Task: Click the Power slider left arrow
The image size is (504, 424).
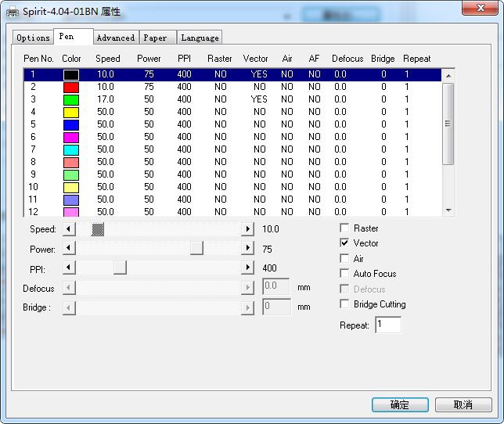Action: (x=69, y=248)
